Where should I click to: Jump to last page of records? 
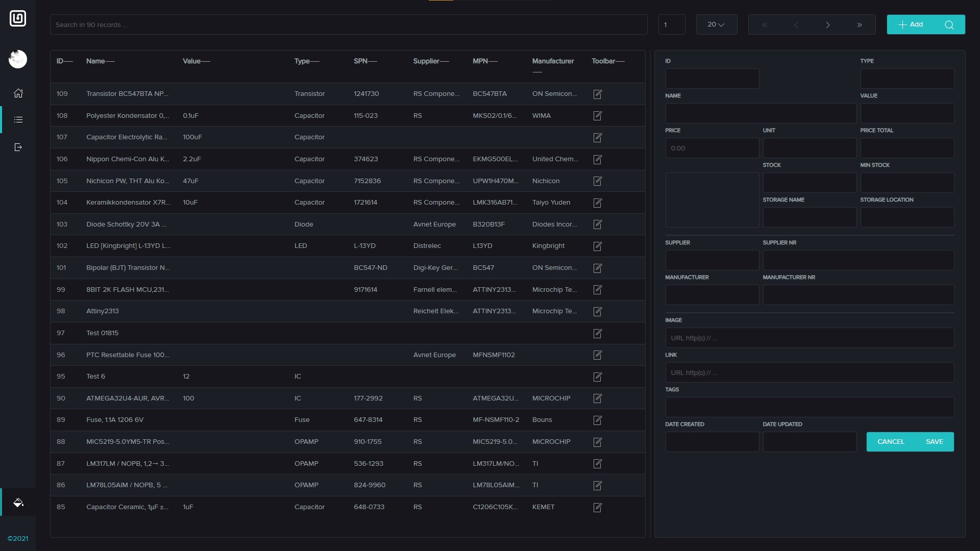(x=859, y=25)
